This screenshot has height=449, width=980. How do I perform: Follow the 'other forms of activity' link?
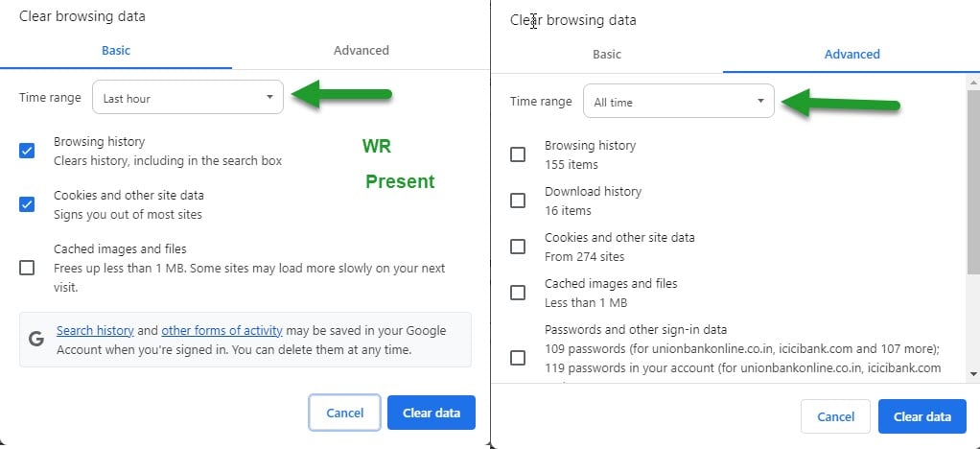(222, 331)
